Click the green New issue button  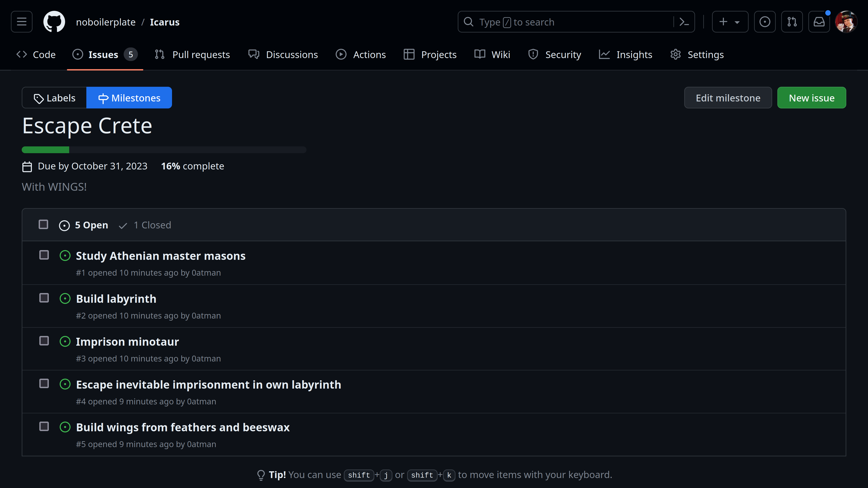[811, 98]
